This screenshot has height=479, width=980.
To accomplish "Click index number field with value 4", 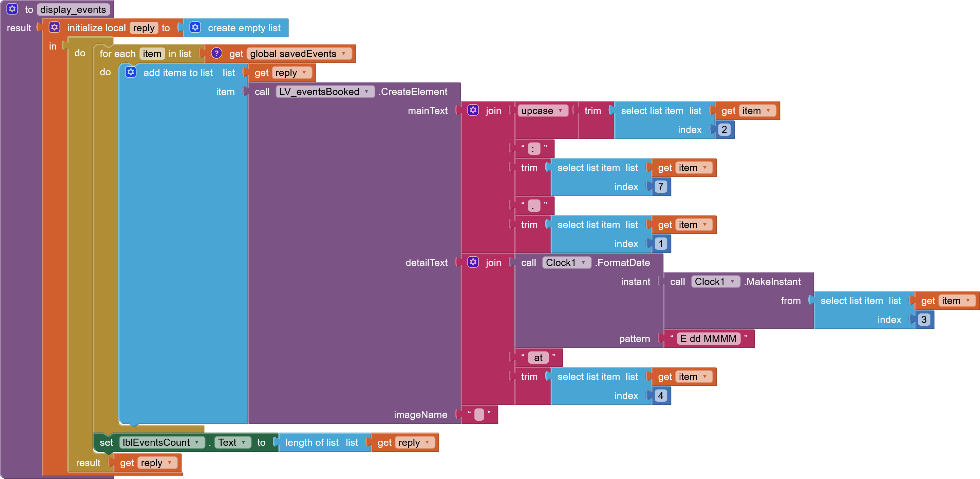I will [x=661, y=395].
